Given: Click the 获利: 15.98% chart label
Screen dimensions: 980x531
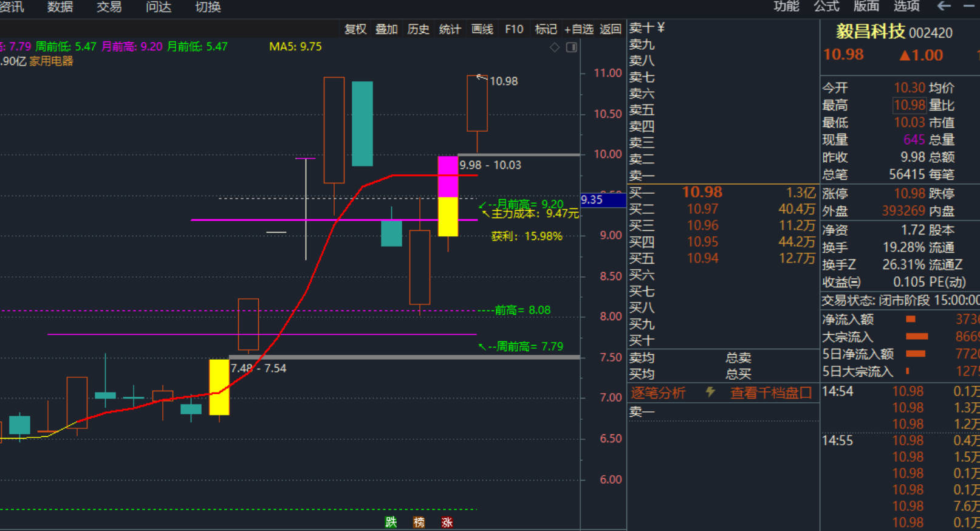Looking at the screenshot, I should 527,236.
